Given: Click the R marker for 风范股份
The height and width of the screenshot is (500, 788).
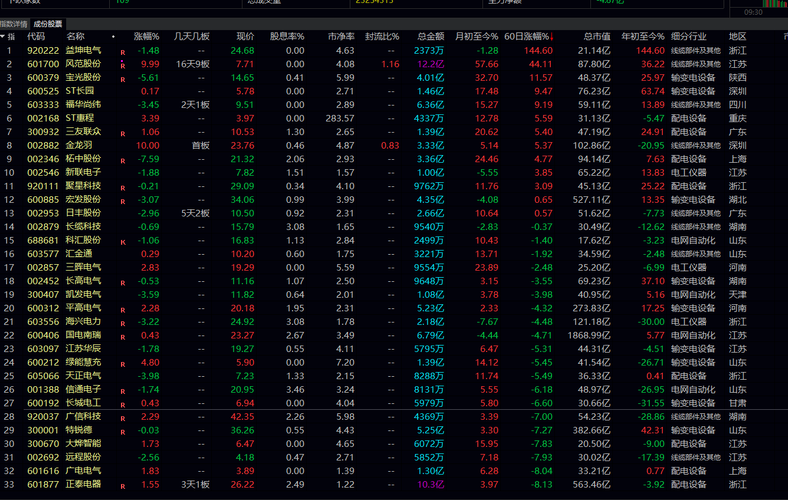Looking at the screenshot, I should pyautogui.click(x=123, y=65).
